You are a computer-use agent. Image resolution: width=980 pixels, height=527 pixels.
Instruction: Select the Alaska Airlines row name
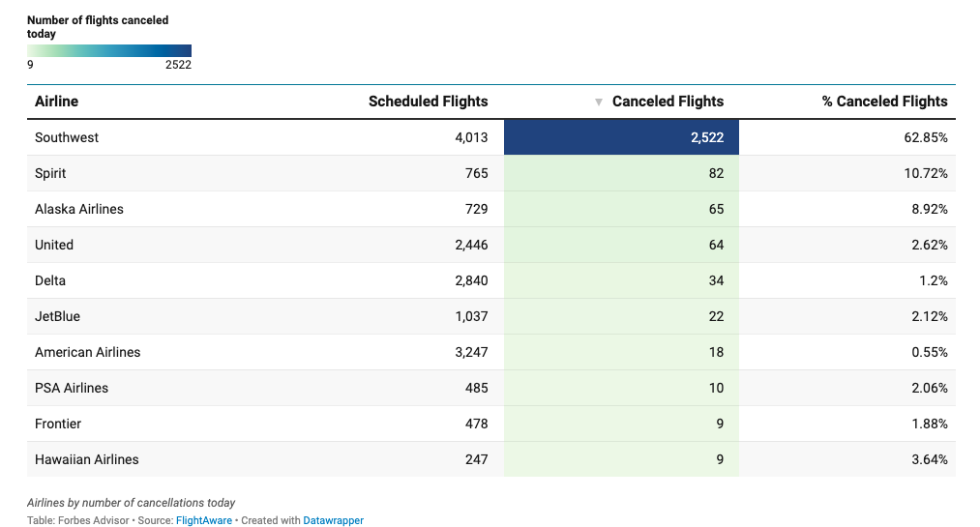[x=79, y=209]
